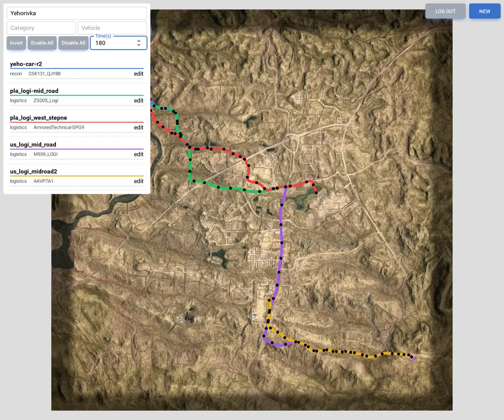Click logistics label under us_logi_midroad2
This screenshot has height=420, width=504.
pyautogui.click(x=18, y=181)
